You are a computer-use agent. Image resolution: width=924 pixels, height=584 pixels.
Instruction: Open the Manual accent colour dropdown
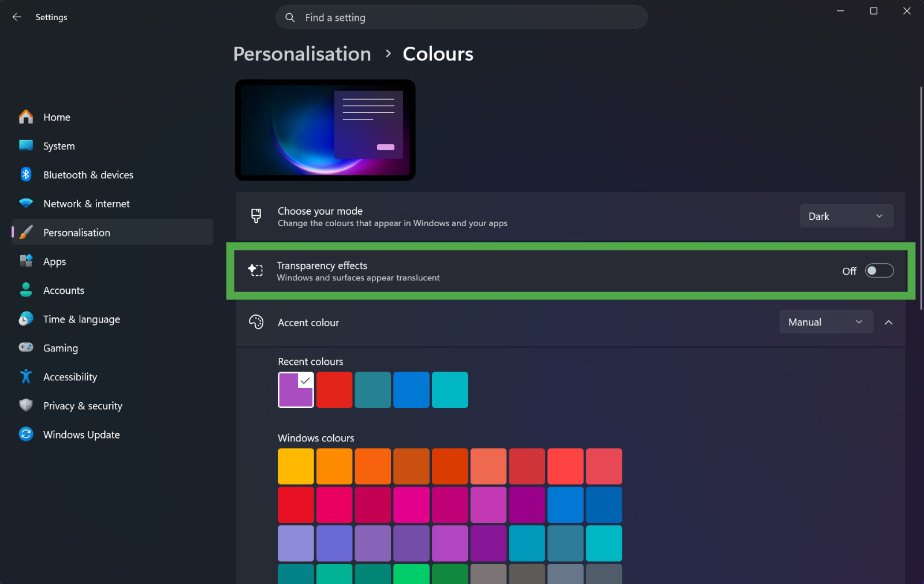tap(826, 322)
